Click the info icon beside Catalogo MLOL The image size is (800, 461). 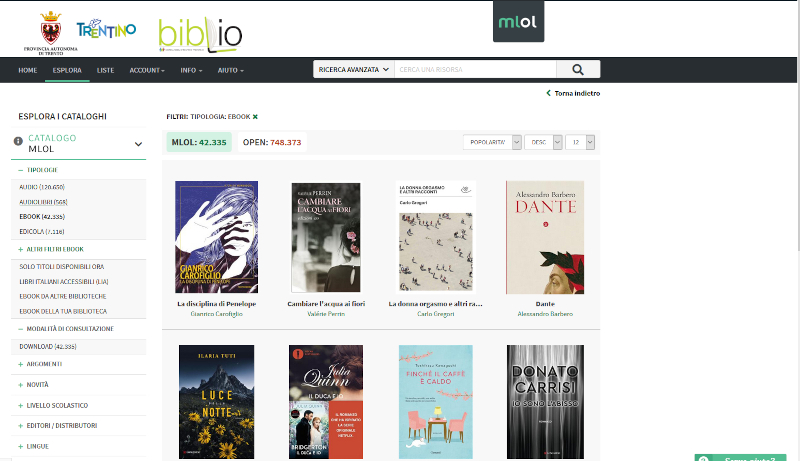tap(18, 141)
